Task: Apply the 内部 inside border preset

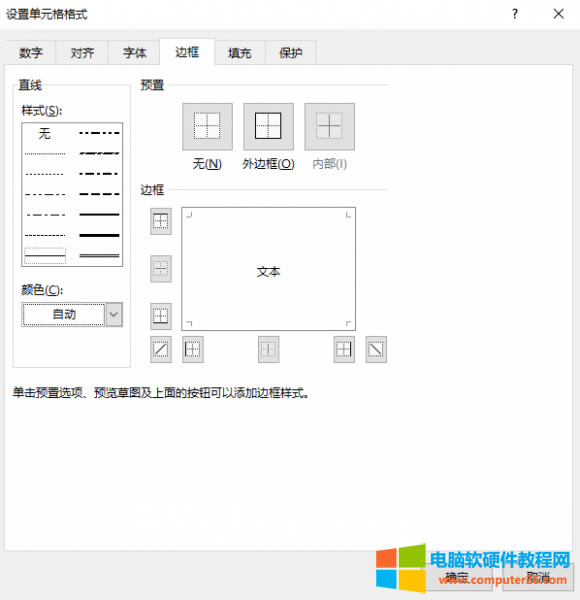Action: pos(329,127)
